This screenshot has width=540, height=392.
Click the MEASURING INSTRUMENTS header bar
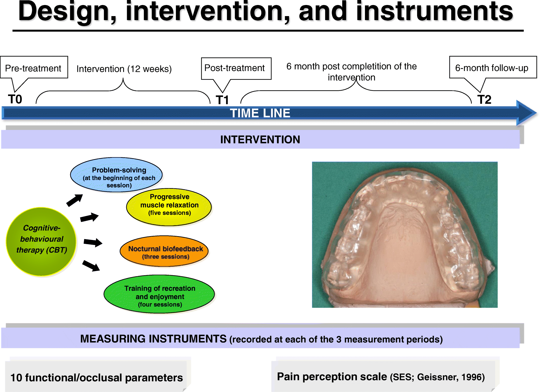pyautogui.click(x=260, y=338)
